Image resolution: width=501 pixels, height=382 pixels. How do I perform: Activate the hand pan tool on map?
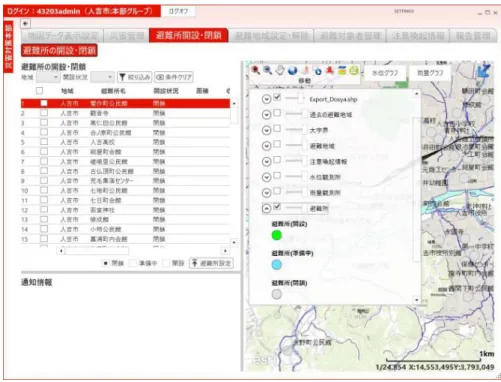280,70
